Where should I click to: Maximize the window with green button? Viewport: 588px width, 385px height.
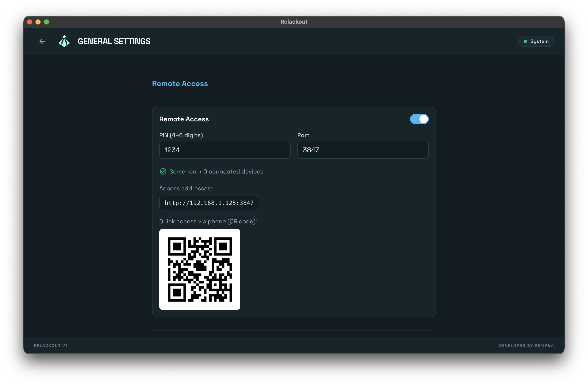tap(46, 22)
